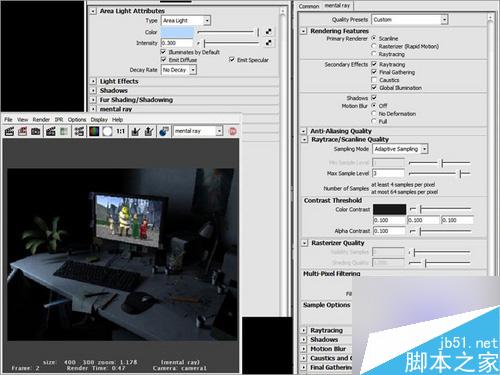
Task: Enable the Caustics checkbox
Action: pos(374,80)
